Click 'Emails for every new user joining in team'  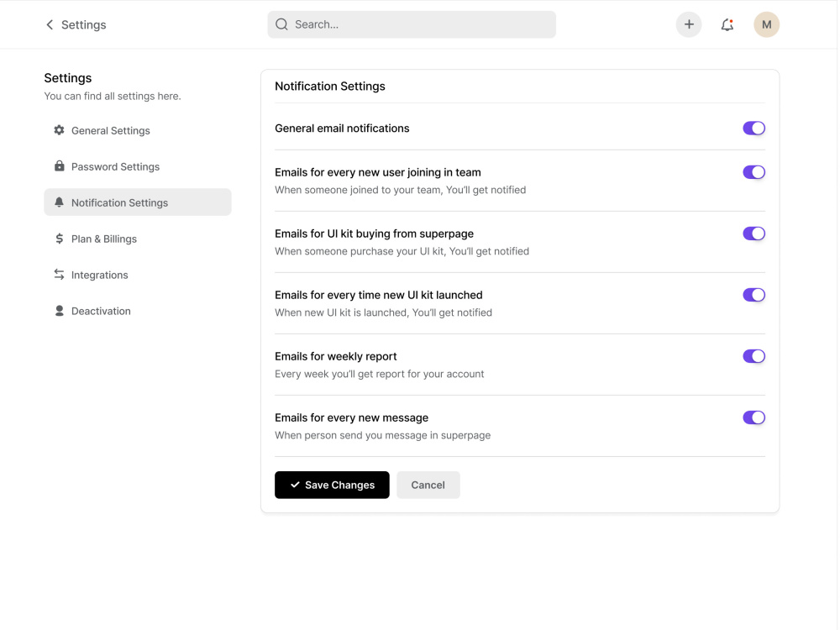378,172
